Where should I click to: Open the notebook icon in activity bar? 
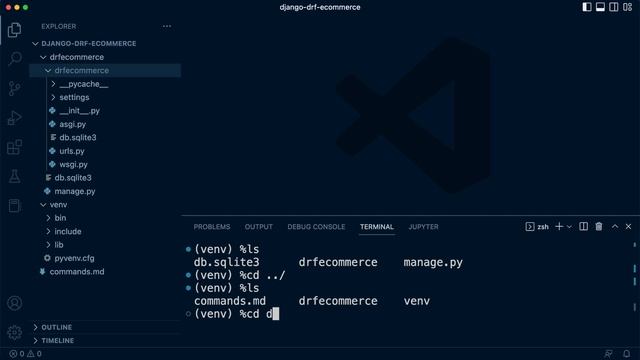pyautogui.click(x=14, y=205)
